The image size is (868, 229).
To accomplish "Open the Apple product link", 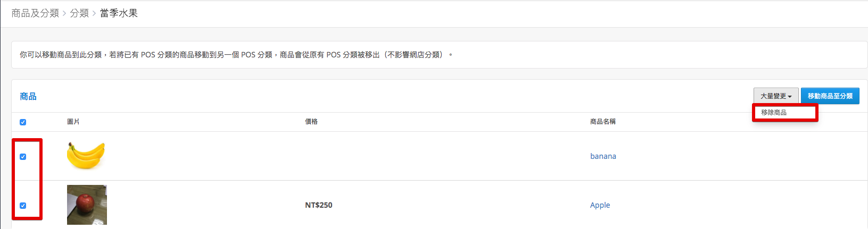I will [600, 205].
